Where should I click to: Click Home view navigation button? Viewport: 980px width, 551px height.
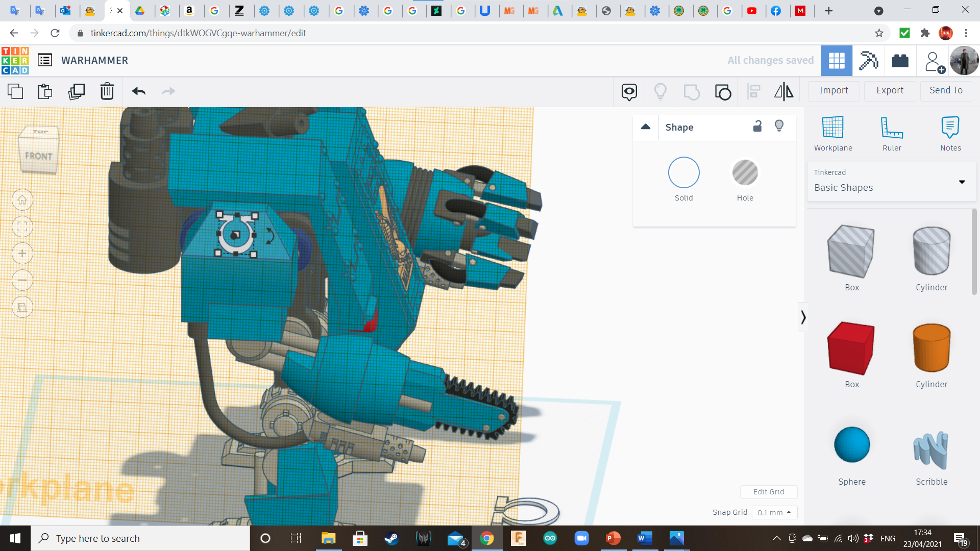(x=22, y=200)
